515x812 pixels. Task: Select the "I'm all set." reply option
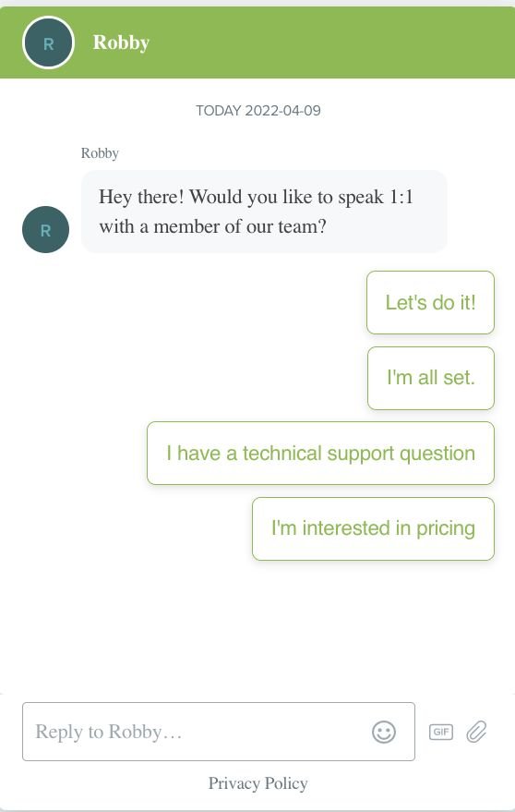[x=431, y=378]
